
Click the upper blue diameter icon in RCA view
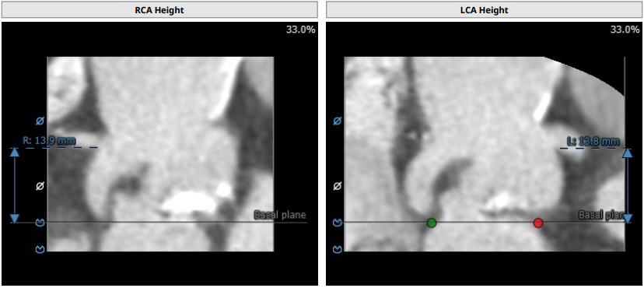click(x=40, y=121)
